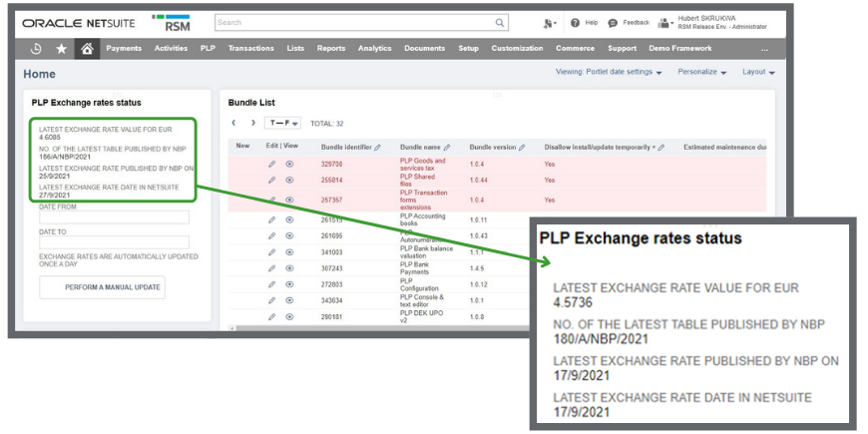Edit bundle 261515 with pencil icon
The image size is (868, 434).
point(271,219)
